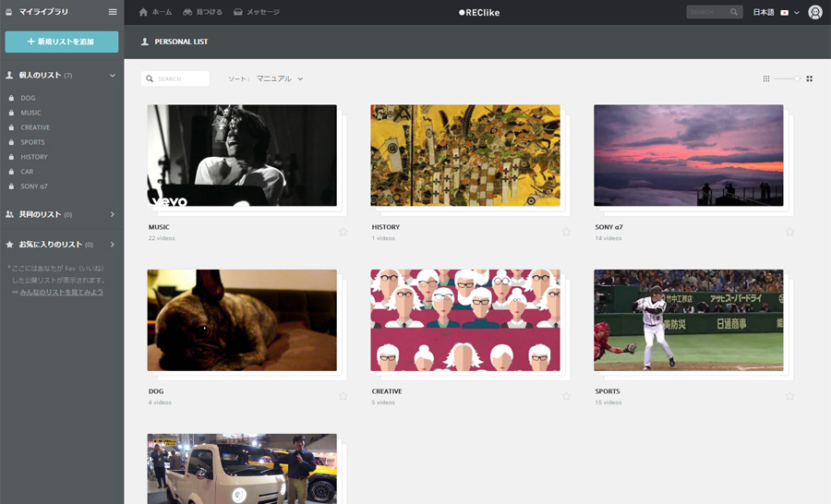
Task: Open the CREATIVE list thumbnail
Action: (465, 320)
